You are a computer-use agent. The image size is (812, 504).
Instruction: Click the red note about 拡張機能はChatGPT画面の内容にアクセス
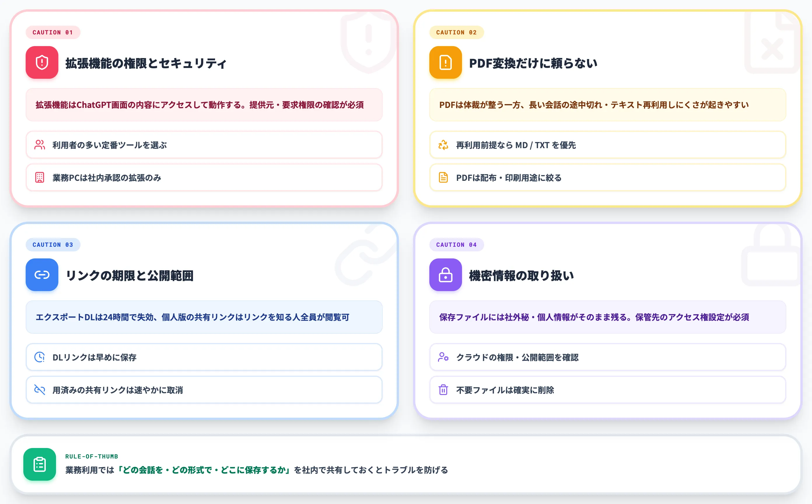tap(204, 105)
